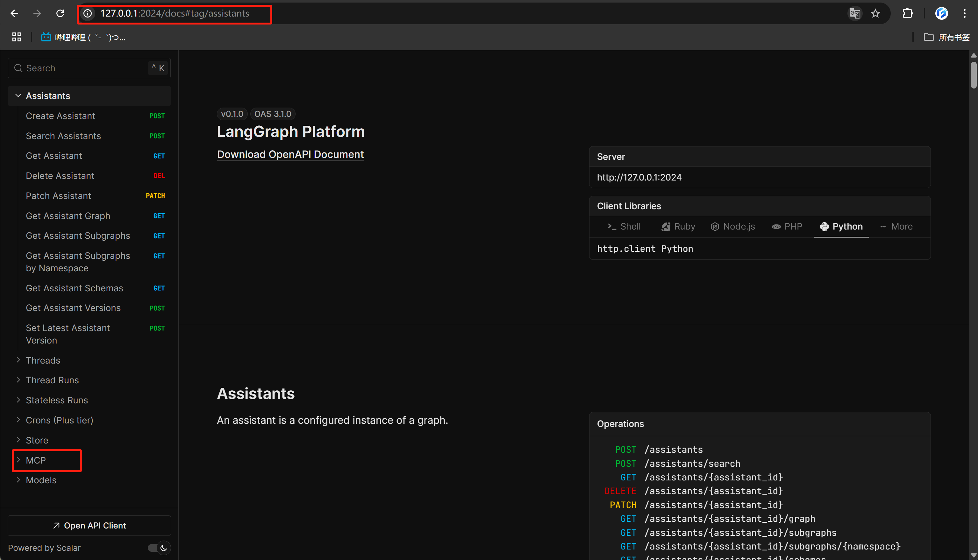978x560 pixels.
Task: Toggle the dark mode switch
Action: (x=159, y=548)
